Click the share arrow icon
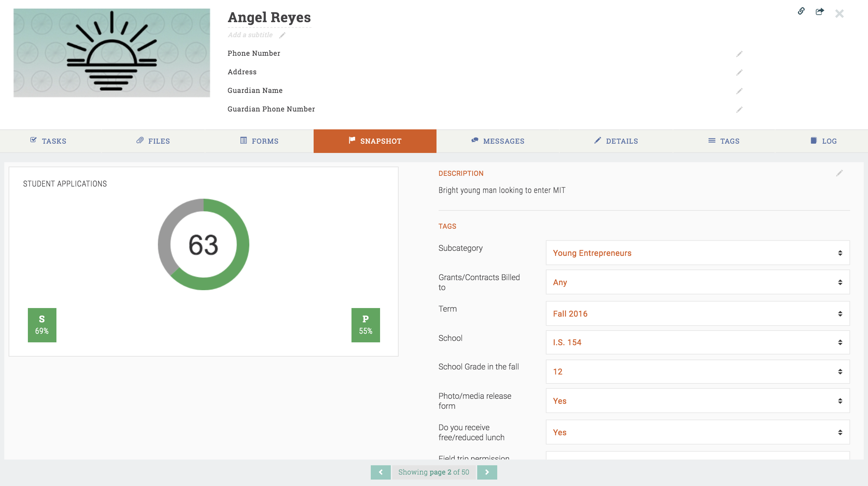Image resolution: width=868 pixels, height=486 pixels. coord(820,12)
